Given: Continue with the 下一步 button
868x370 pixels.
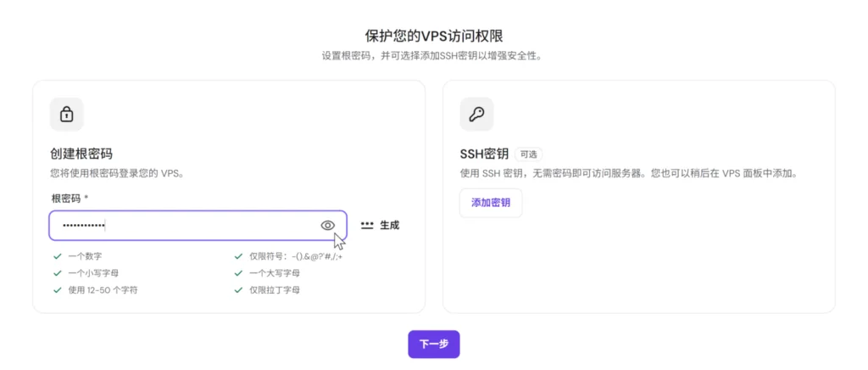Looking at the screenshot, I should pos(434,345).
